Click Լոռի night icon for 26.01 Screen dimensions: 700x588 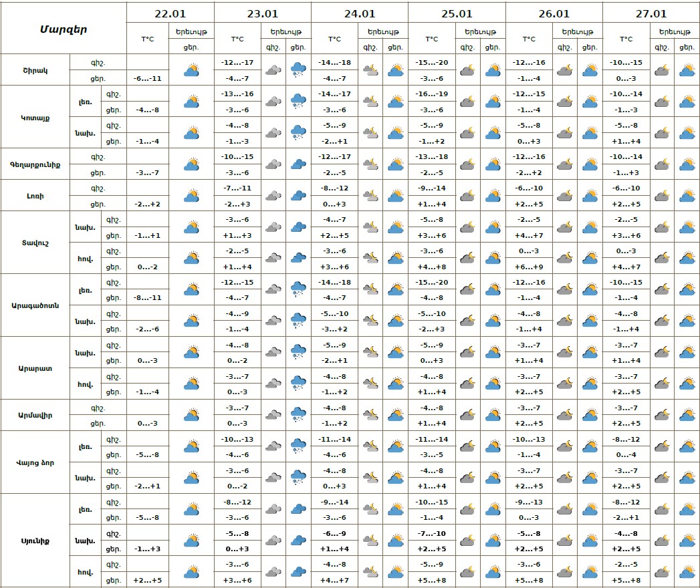click(x=565, y=196)
